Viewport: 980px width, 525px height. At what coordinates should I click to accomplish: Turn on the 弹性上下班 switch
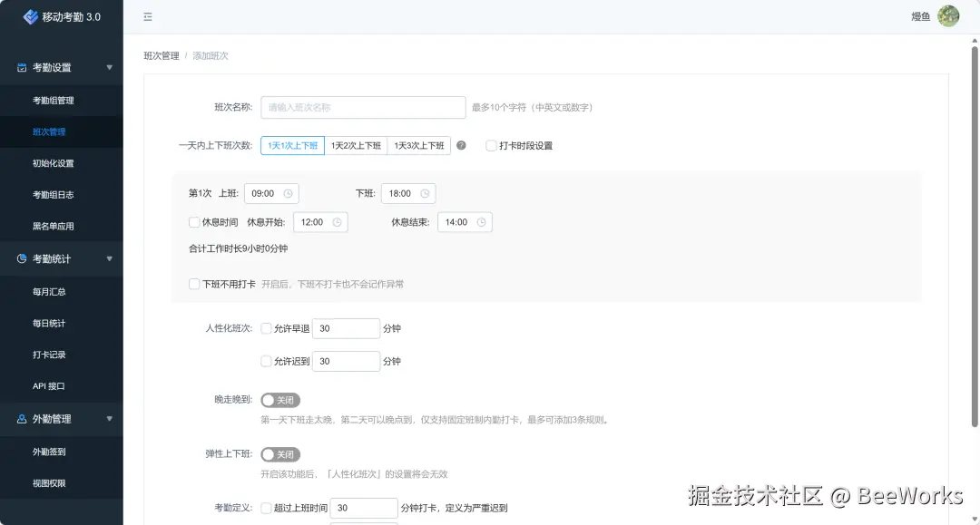click(280, 454)
